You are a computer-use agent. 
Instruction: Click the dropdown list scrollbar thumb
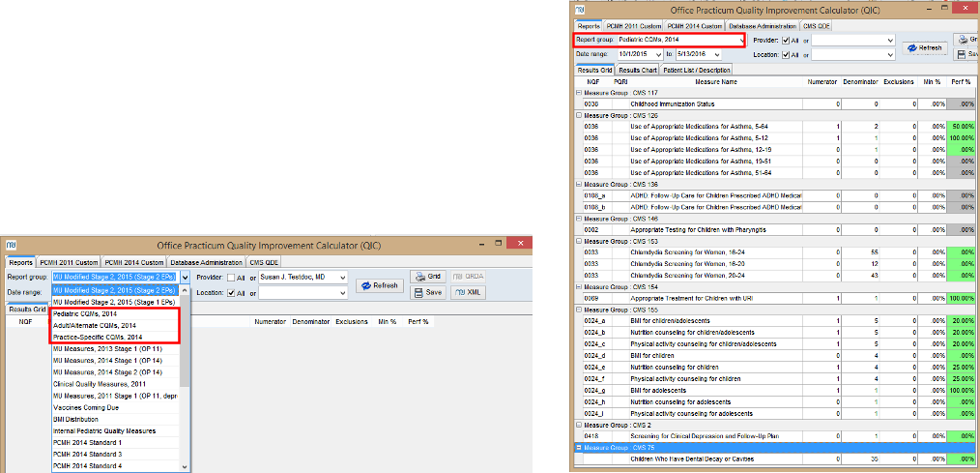pyautogui.click(x=185, y=341)
